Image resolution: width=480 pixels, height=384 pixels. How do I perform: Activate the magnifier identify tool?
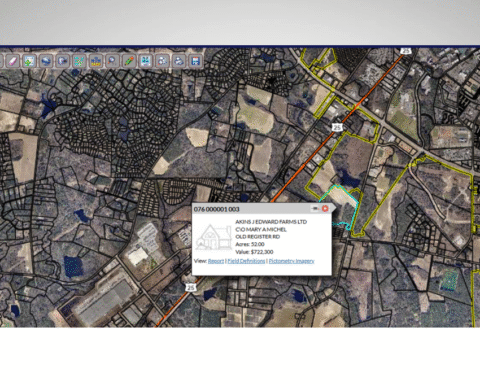pos(112,61)
